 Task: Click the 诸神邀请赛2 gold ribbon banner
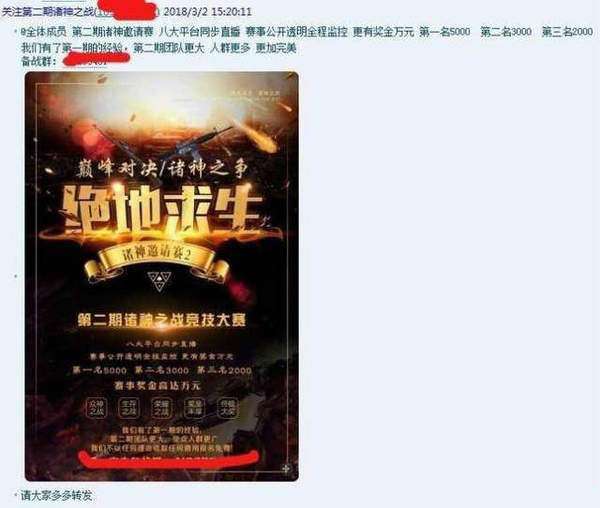click(x=156, y=259)
